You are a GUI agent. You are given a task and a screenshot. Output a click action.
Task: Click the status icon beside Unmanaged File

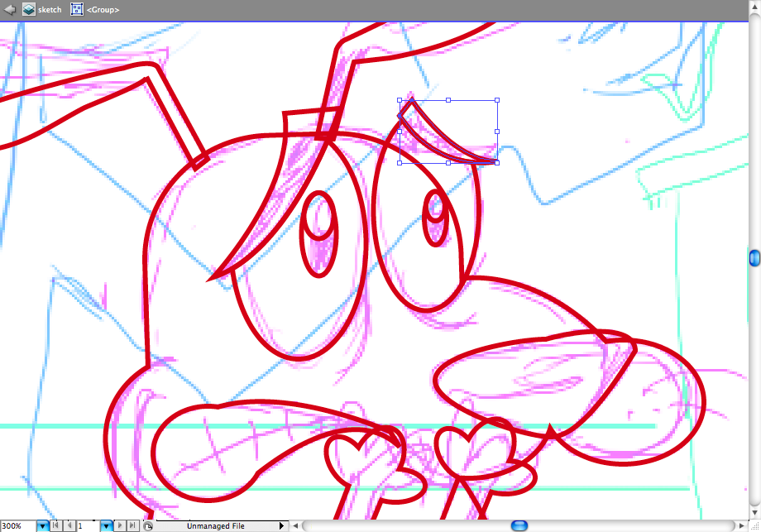[x=149, y=526]
